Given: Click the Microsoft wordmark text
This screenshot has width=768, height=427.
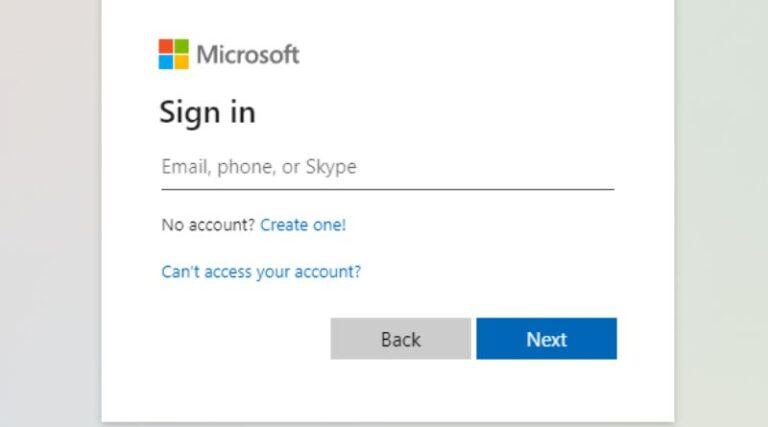Looking at the screenshot, I should pyautogui.click(x=248, y=54).
